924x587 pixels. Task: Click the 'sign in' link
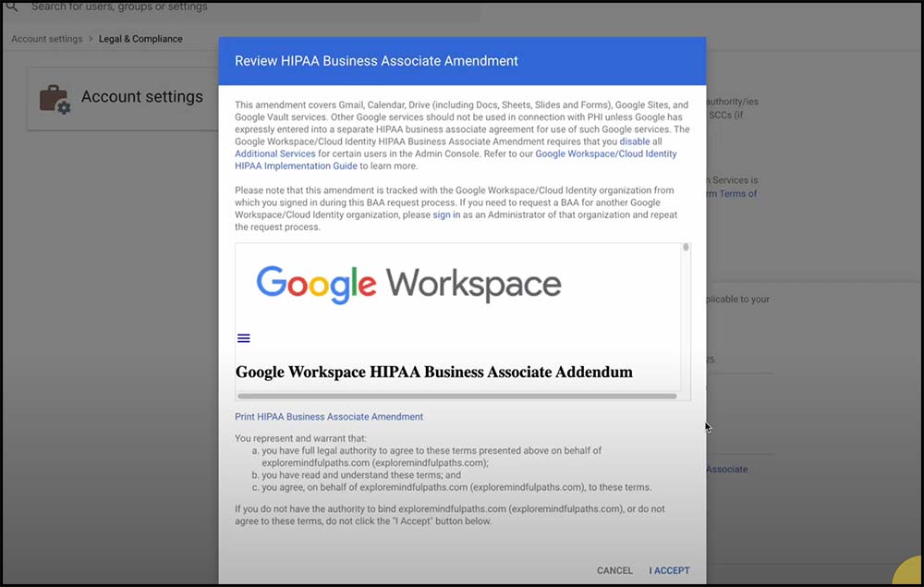[x=446, y=214]
